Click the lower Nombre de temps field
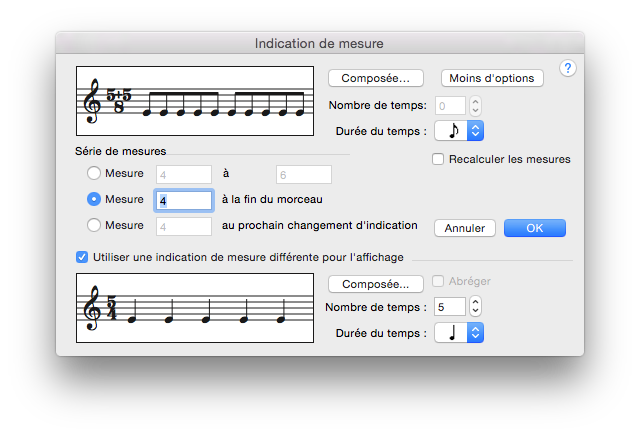This screenshot has width=640, height=436. 450,306
